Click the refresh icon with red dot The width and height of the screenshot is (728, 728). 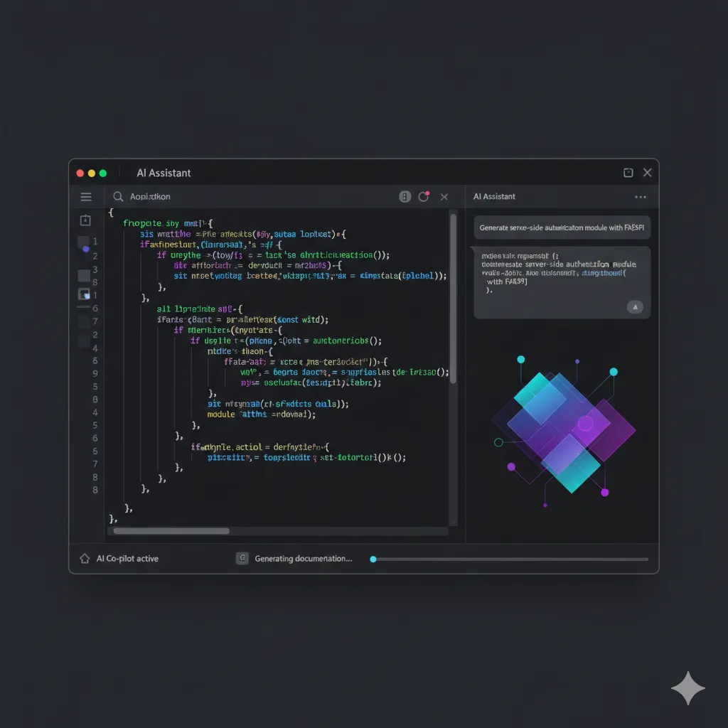424,197
